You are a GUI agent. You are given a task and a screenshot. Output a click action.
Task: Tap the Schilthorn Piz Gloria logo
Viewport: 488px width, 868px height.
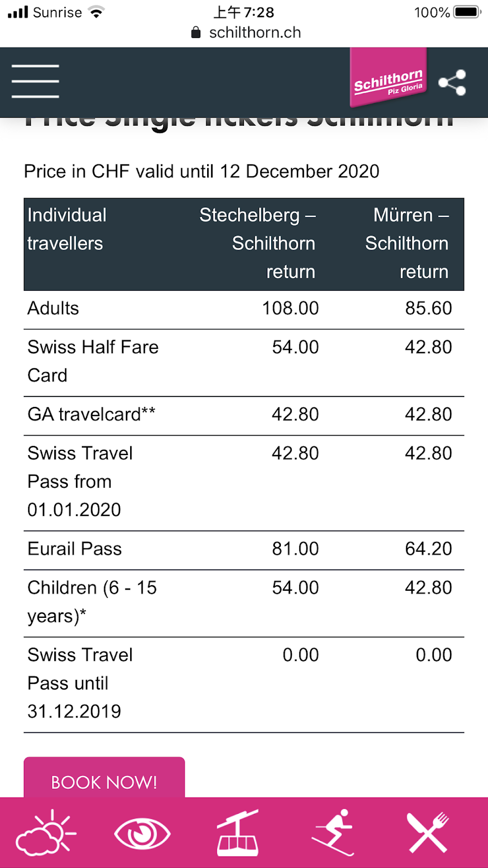pyautogui.click(x=388, y=78)
